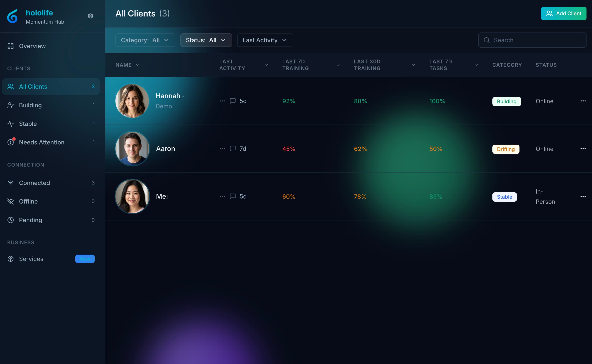The height and width of the screenshot is (364, 592).
Task: Select the Overview dashboard icon
Action: pos(11,46)
